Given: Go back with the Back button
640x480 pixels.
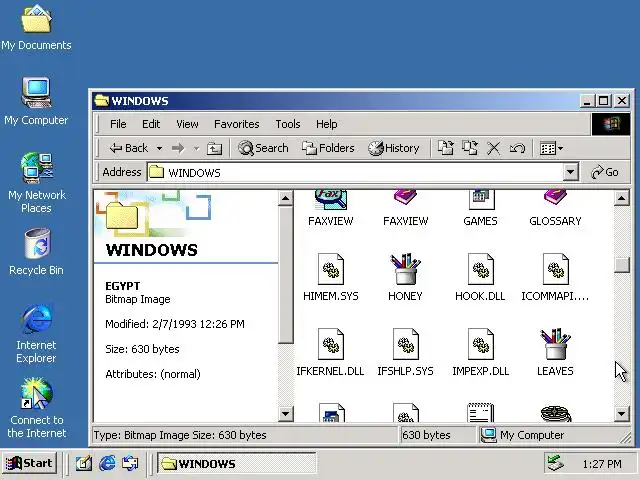Looking at the screenshot, I should pyautogui.click(x=129, y=148).
